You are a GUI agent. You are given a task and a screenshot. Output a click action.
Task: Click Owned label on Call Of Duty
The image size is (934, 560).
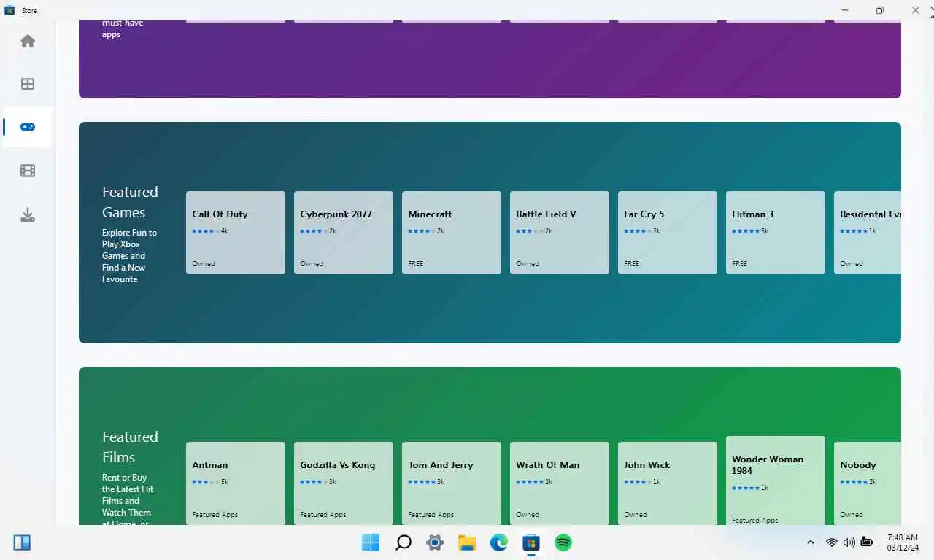204,264
